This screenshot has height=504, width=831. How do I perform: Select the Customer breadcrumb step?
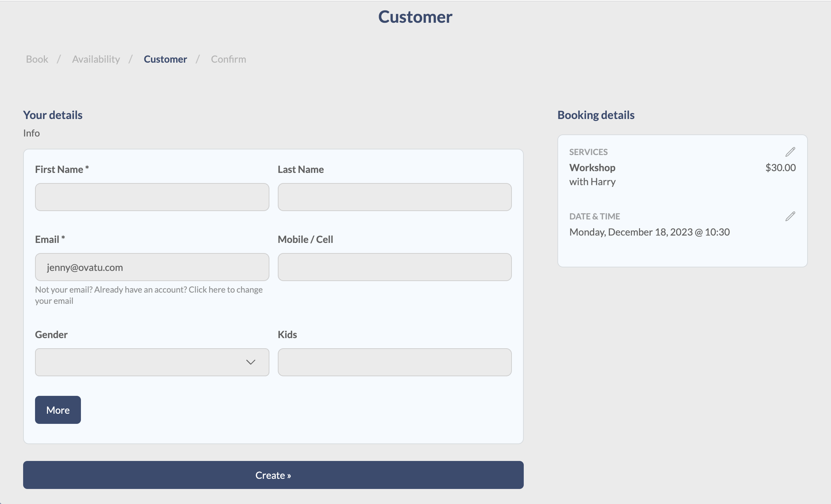pyautogui.click(x=165, y=59)
